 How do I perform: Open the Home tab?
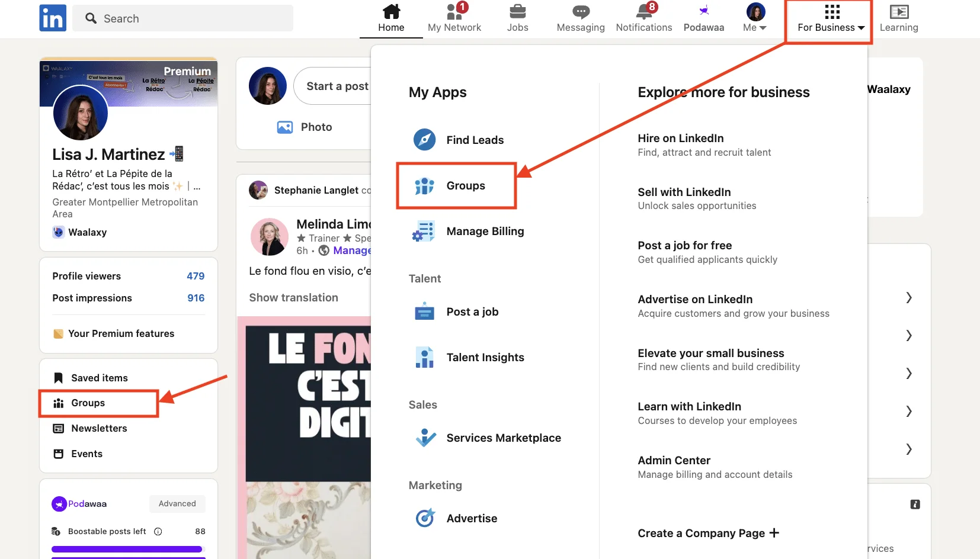(391, 18)
